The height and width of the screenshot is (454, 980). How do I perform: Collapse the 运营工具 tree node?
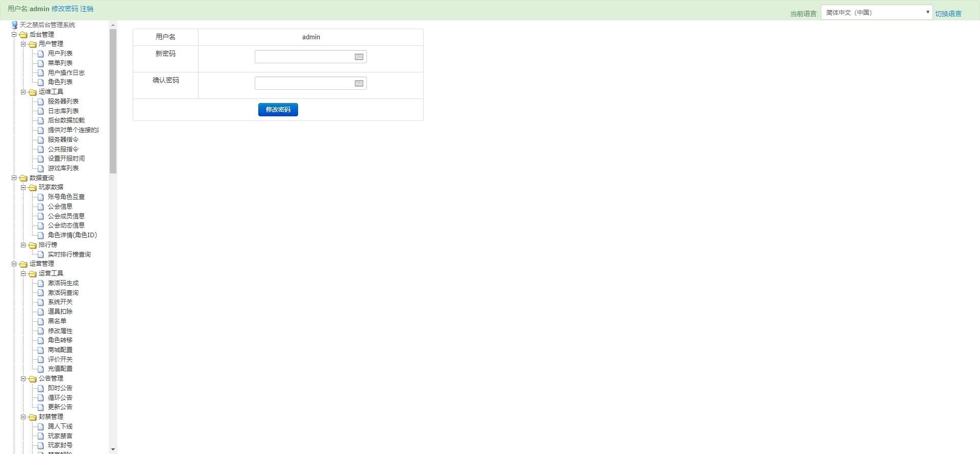point(23,273)
